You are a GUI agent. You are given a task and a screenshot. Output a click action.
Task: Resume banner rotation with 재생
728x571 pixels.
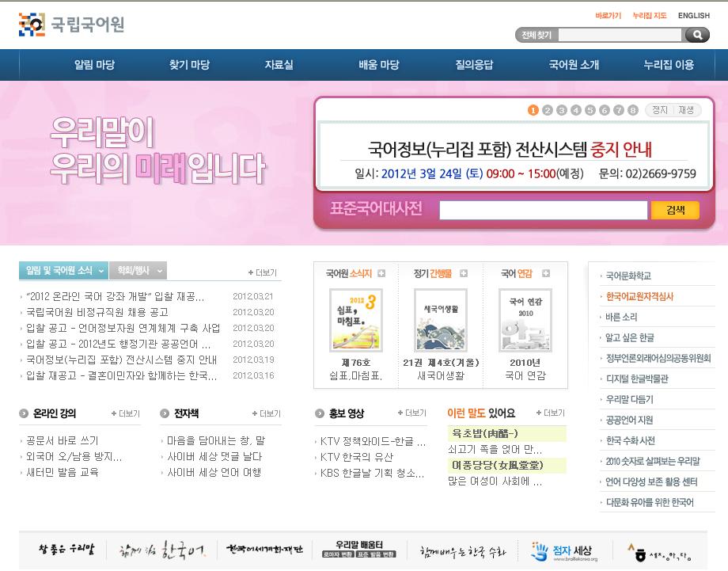point(686,110)
